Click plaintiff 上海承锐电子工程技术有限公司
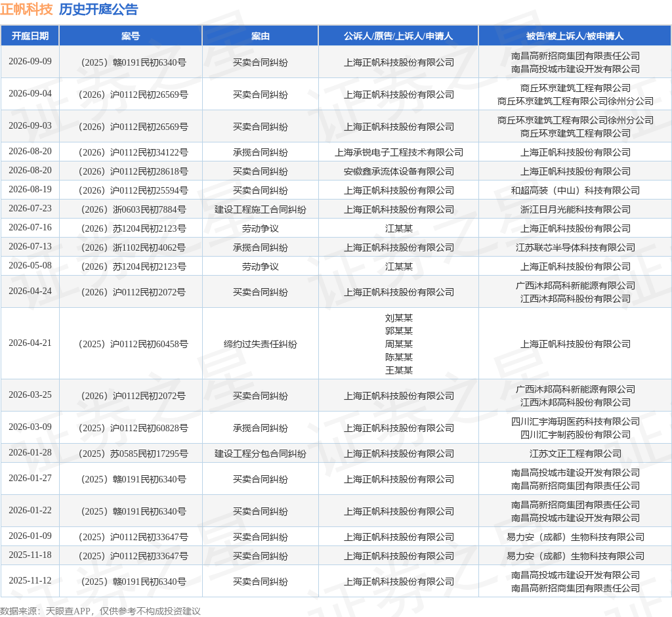The image size is (672, 617). 398,152
